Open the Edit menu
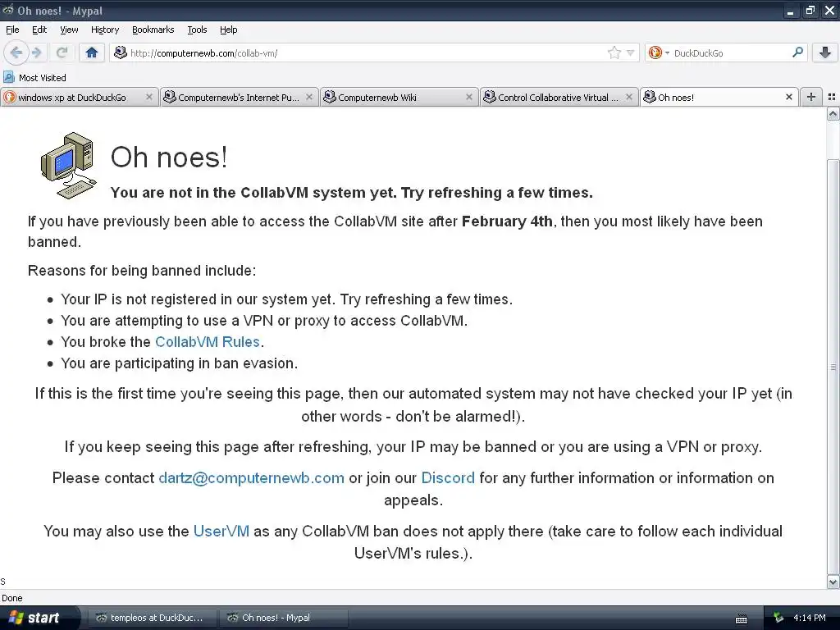Image resolution: width=840 pixels, height=630 pixels. [x=39, y=30]
